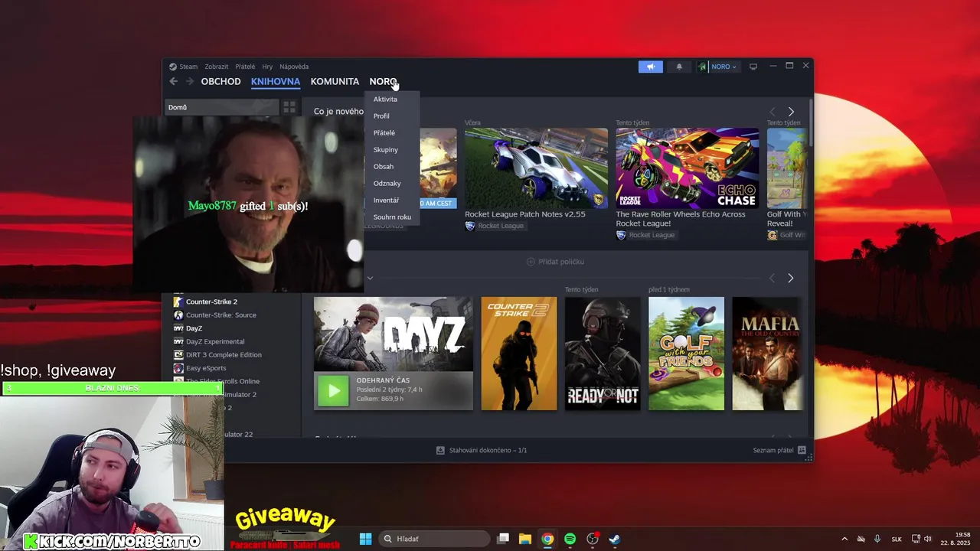Select Obsah from NORO dropdown
Viewport: 980px width, 551px height.
392,166
